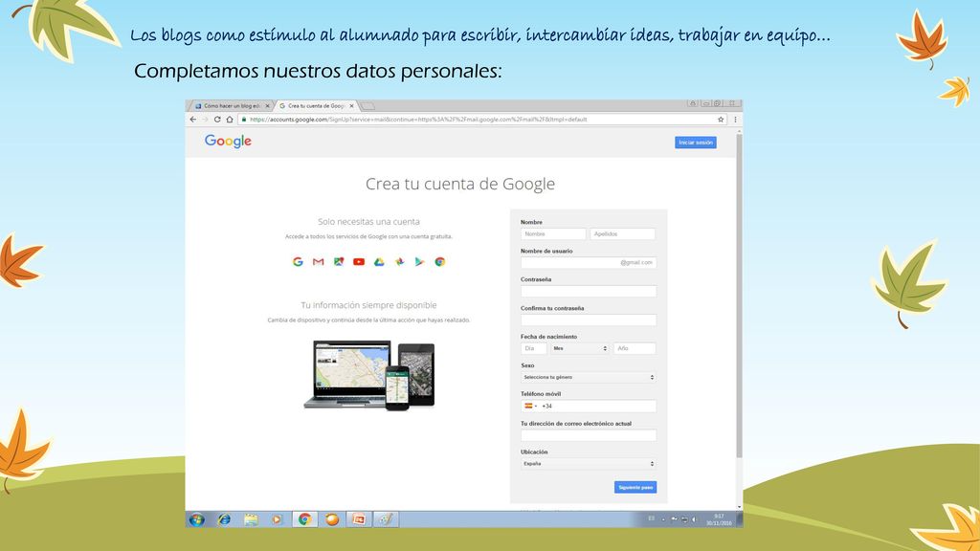Viewport: 980px width, 551px height.
Task: Click the Google Search G icon
Action: coord(299,262)
